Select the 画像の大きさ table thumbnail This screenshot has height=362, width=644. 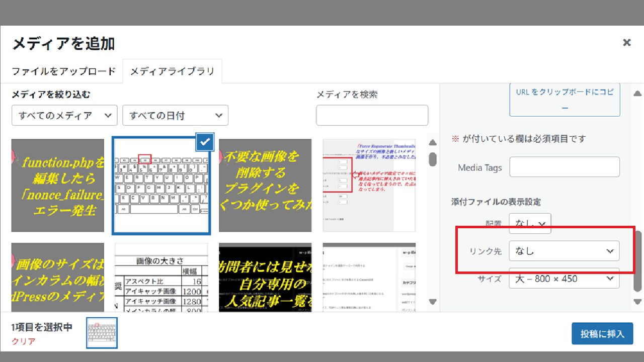point(161,278)
